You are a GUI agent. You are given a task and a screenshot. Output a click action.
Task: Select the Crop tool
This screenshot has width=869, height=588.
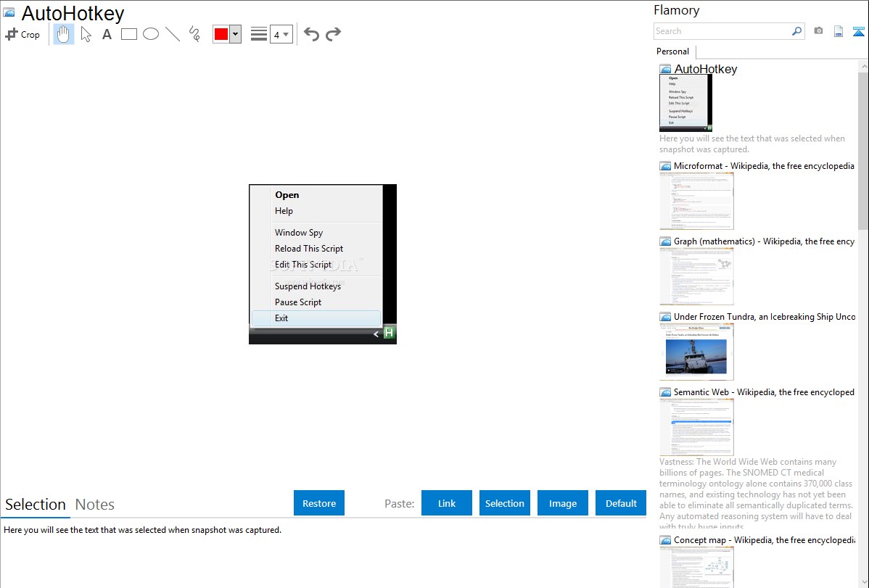[x=22, y=34]
